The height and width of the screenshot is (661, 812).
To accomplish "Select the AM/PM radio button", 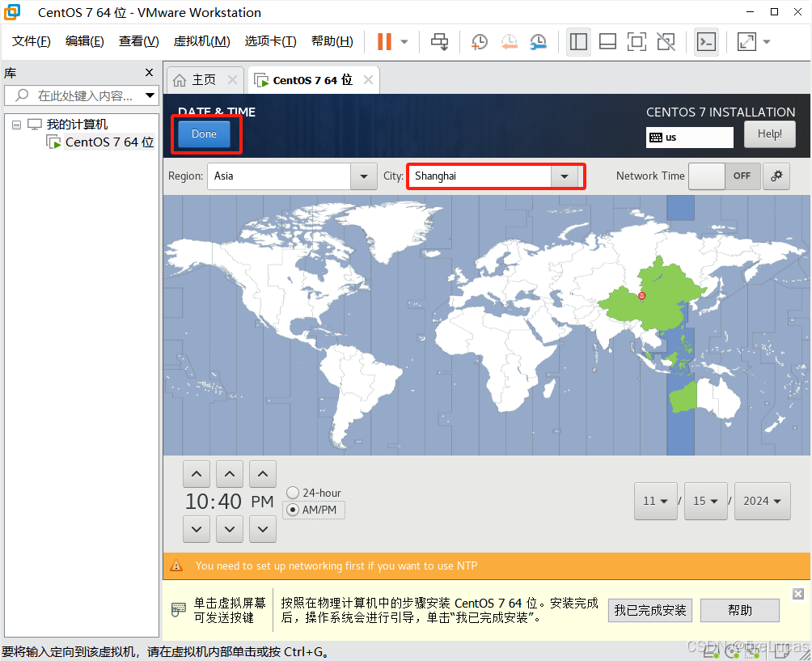I will (x=293, y=510).
